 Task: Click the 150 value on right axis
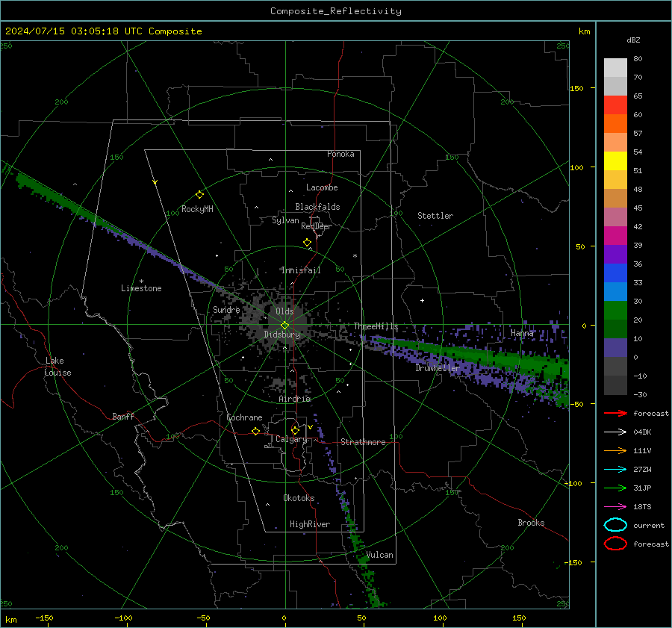pyautogui.click(x=576, y=88)
